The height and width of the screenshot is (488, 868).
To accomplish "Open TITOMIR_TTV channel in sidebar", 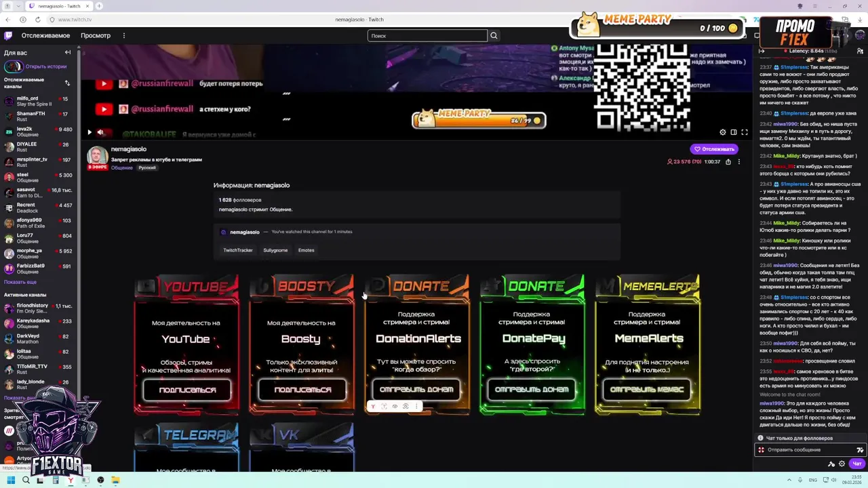I will pyautogui.click(x=37, y=369).
